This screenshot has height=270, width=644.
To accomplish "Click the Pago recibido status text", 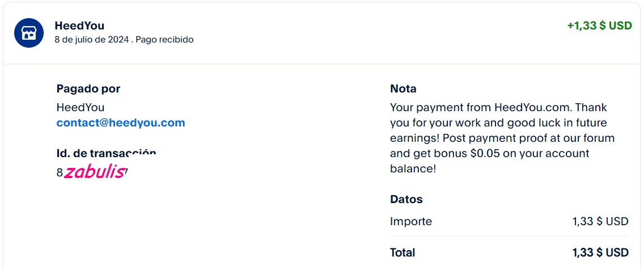I will [x=164, y=40].
